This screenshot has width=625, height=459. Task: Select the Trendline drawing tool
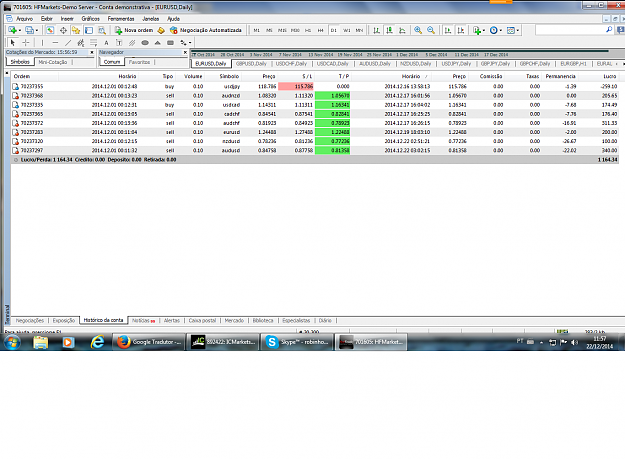68,43
